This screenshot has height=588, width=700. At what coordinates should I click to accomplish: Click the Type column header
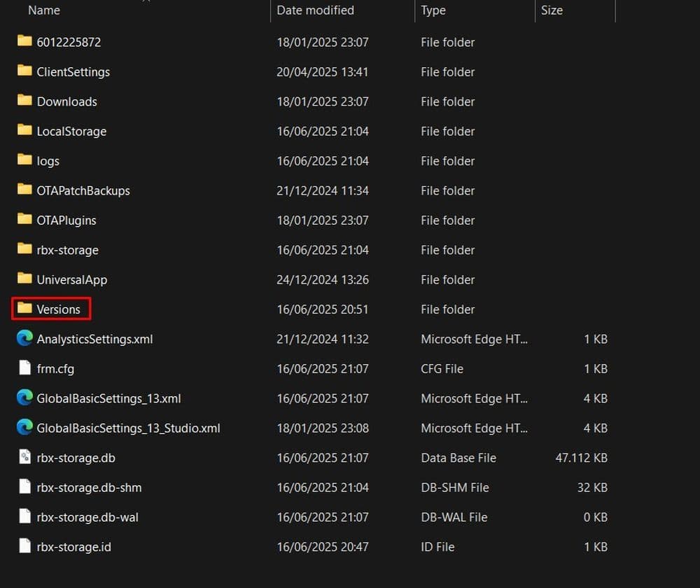tap(433, 10)
